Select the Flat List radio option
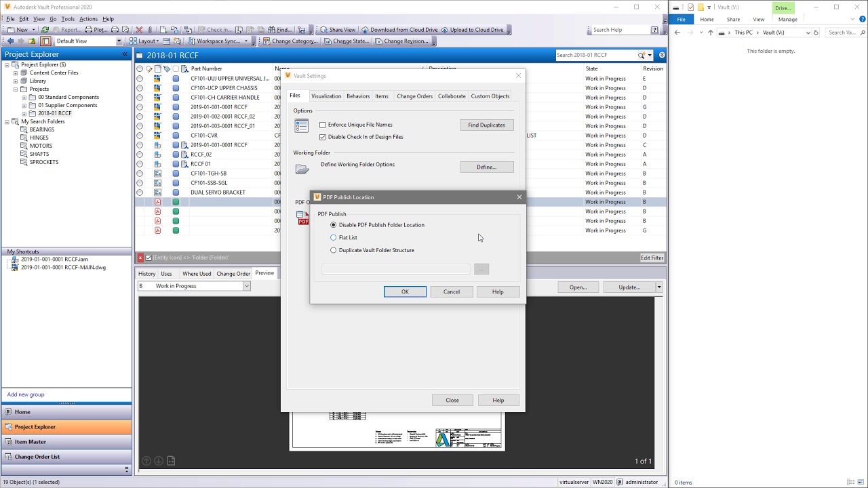 (333, 238)
